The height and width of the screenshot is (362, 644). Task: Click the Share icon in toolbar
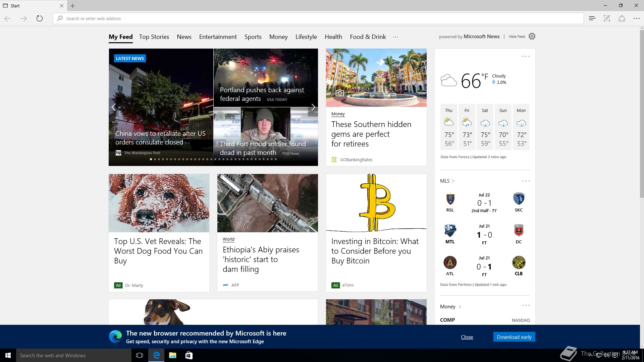coord(622,18)
